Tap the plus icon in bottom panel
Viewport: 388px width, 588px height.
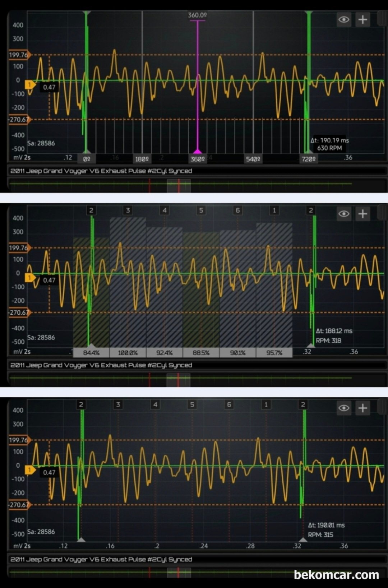point(363,408)
